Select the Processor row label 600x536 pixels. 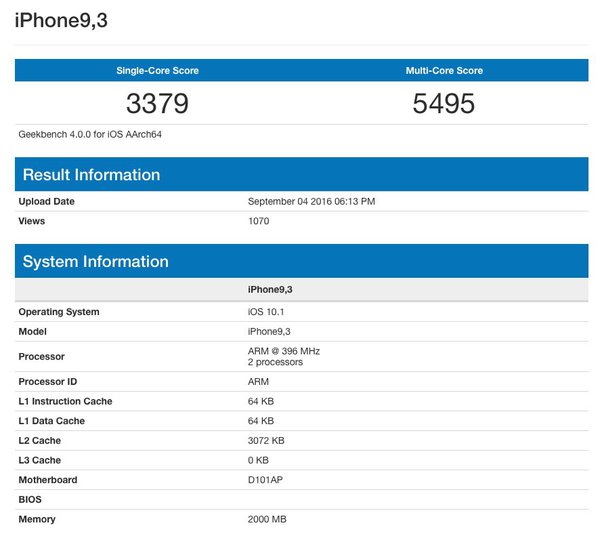click(42, 357)
